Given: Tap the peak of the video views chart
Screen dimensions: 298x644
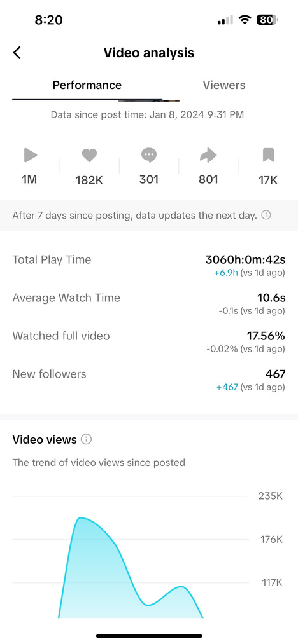Looking at the screenshot, I should [x=81, y=518].
